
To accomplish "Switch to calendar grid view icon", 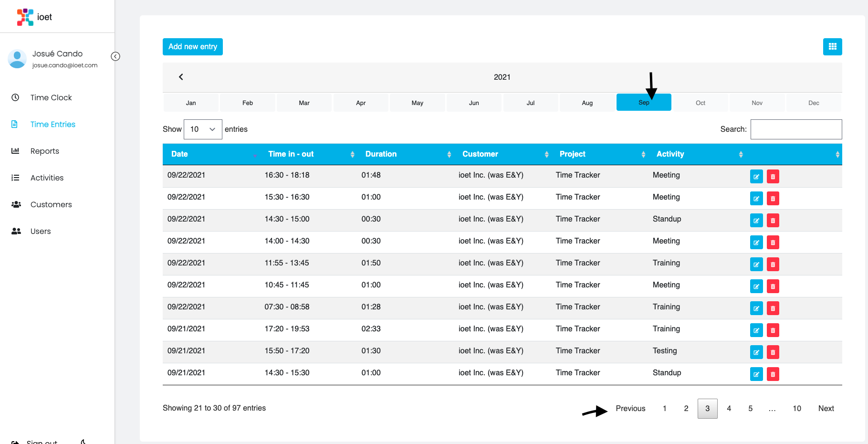I will 832,47.
